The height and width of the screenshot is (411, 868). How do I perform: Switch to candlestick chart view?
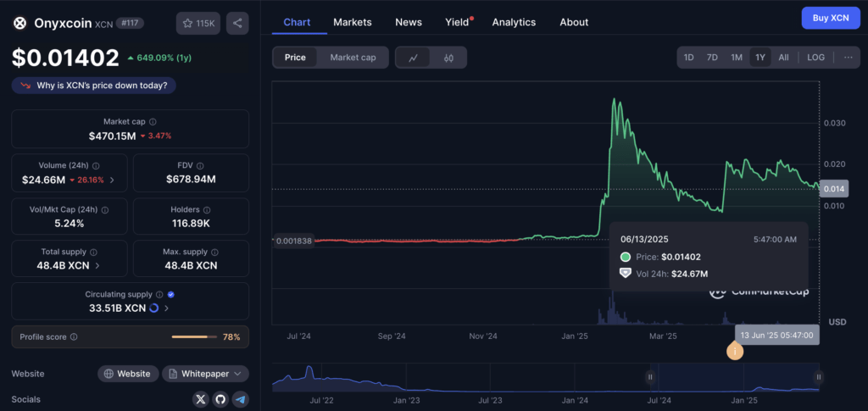pyautogui.click(x=449, y=58)
